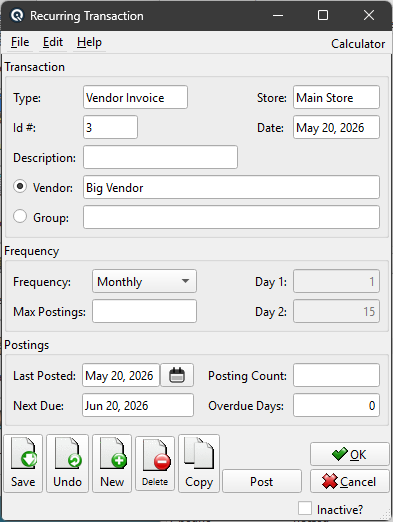393x522 pixels.
Task: Open the Help menu
Action: [x=89, y=42]
